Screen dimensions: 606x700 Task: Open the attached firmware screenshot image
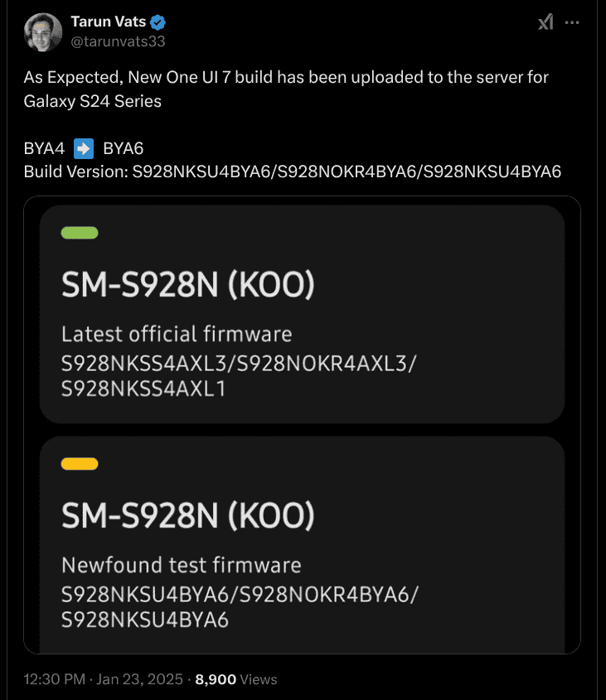click(302, 425)
